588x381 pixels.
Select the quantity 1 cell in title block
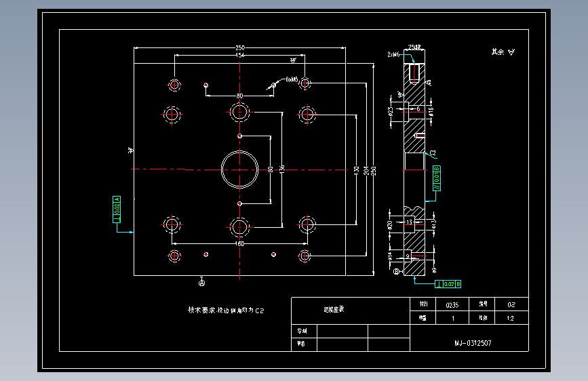(x=452, y=318)
